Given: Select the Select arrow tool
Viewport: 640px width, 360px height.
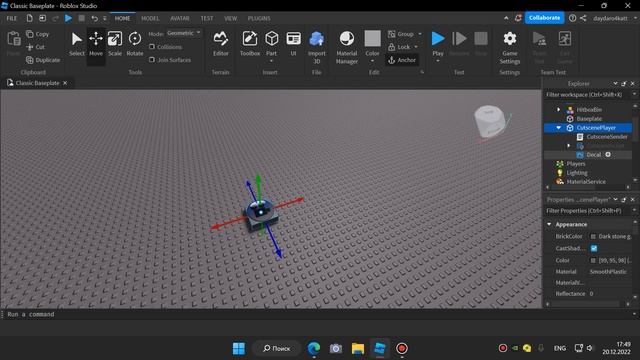Looking at the screenshot, I should tap(76, 44).
